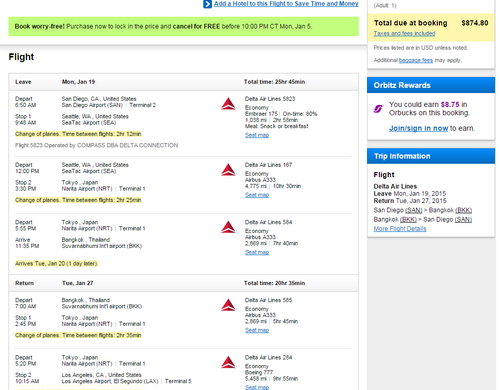Click Delta logo for flight 585
This screenshot has height=390, width=500.
pos(228,305)
